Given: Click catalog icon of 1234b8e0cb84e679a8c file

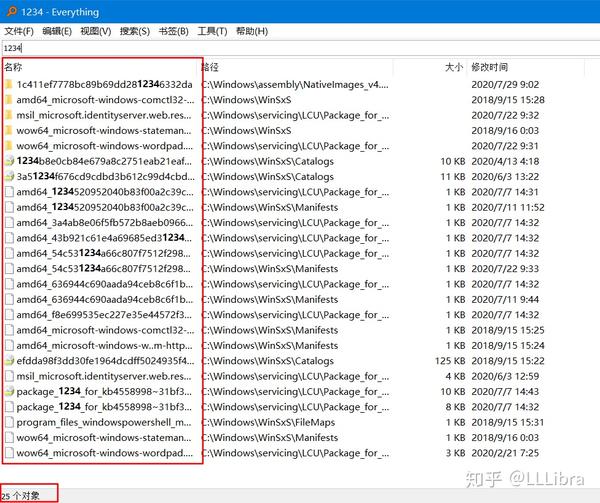Looking at the screenshot, I should [x=9, y=161].
